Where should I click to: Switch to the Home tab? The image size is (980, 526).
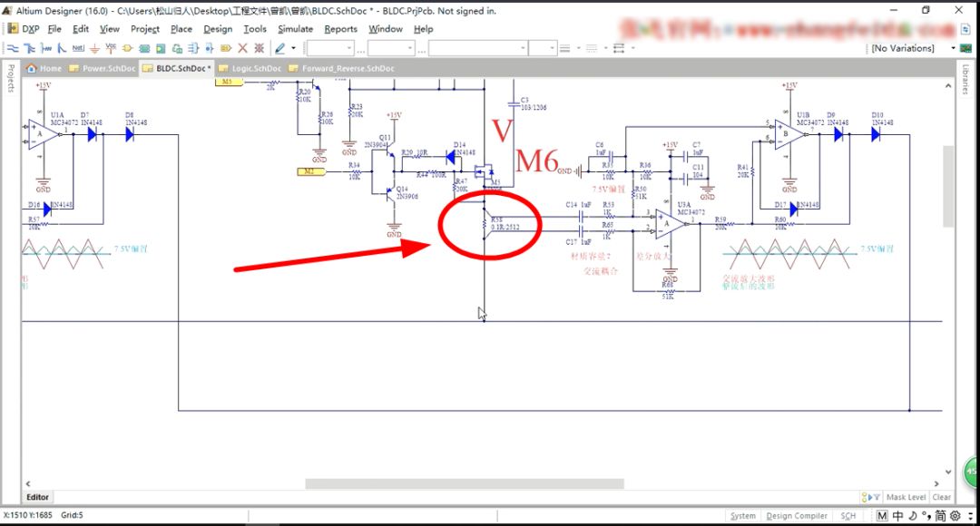(44, 69)
